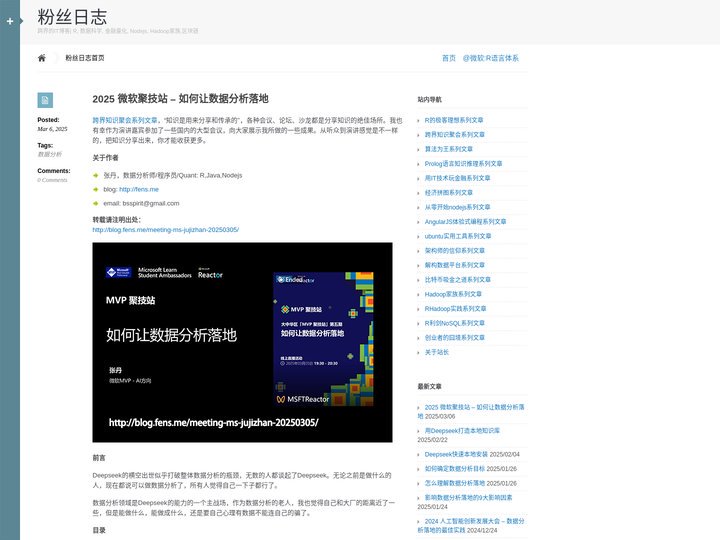Open the 粉丝日志 site title
Image resolution: width=720 pixels, height=540 pixels.
[72, 17]
